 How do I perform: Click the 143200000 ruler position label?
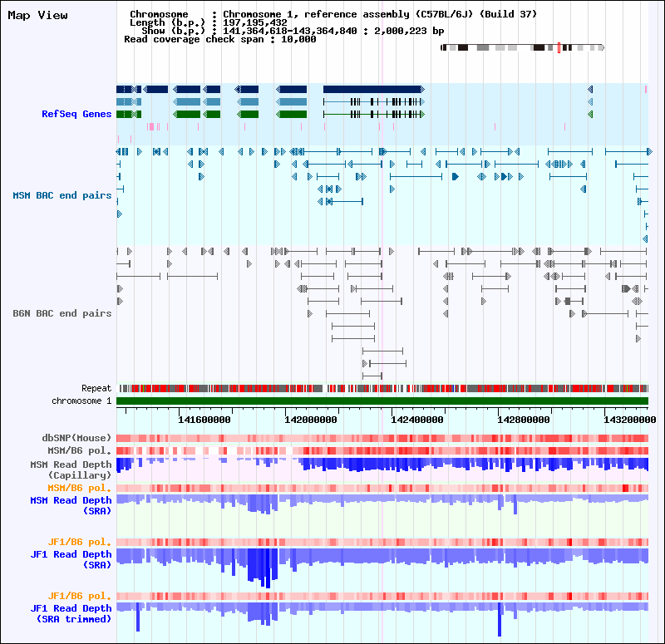tap(630, 420)
